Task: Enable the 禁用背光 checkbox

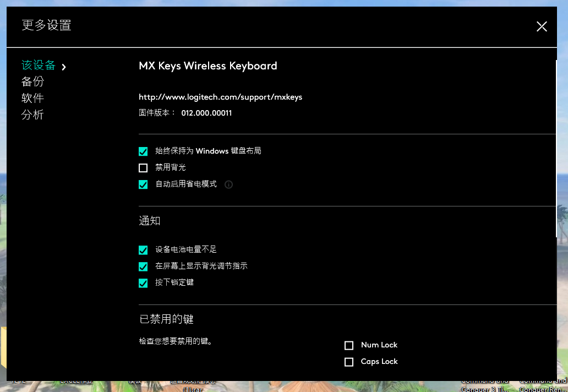Action: (x=143, y=168)
